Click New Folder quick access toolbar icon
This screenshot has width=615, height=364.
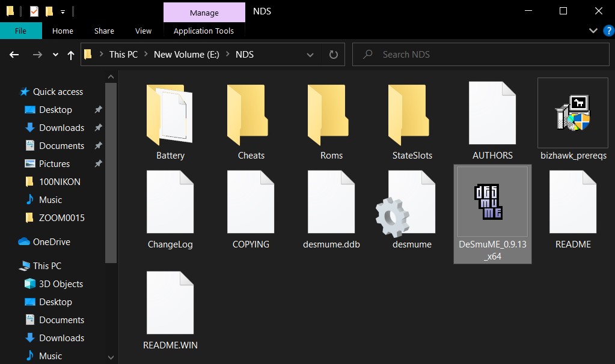pos(49,11)
